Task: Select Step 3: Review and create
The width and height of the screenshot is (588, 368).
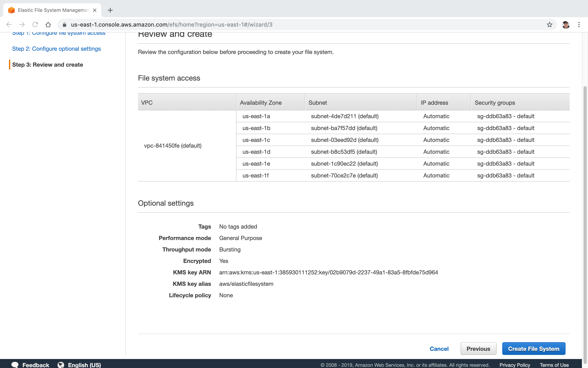Action: tap(48, 65)
